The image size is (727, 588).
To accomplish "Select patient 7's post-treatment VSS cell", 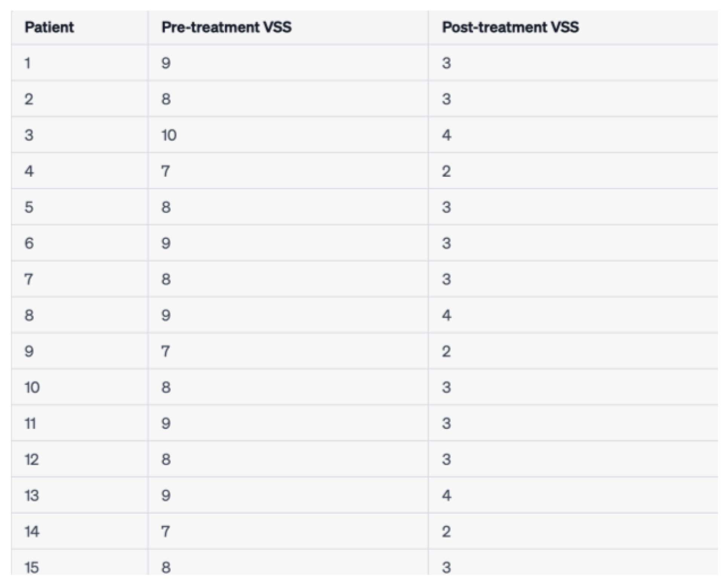I will 447,279.
